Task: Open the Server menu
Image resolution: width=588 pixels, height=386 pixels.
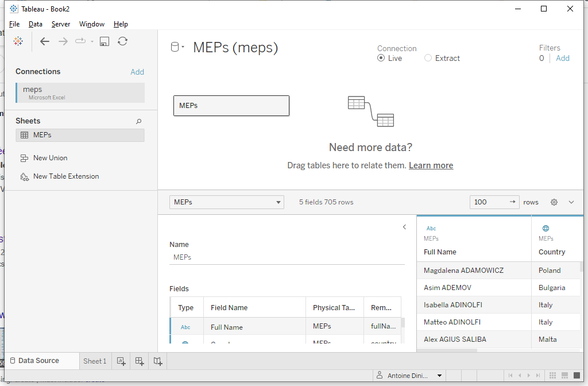Action: [61, 24]
